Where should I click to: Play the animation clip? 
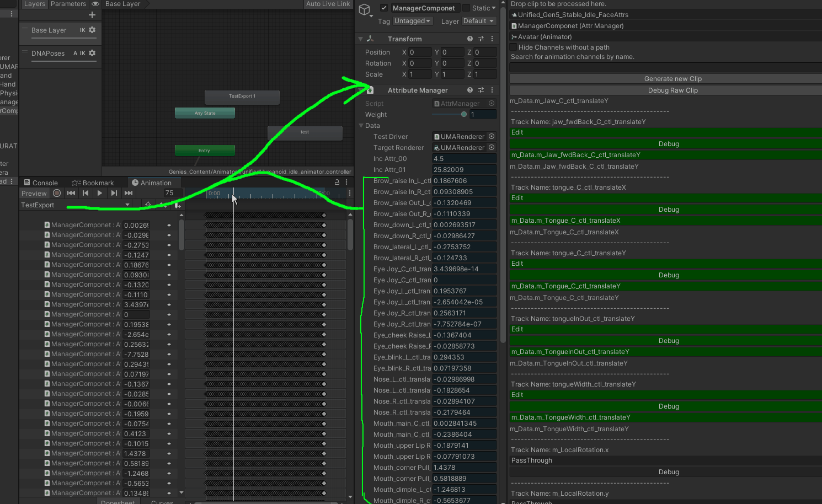pos(99,193)
